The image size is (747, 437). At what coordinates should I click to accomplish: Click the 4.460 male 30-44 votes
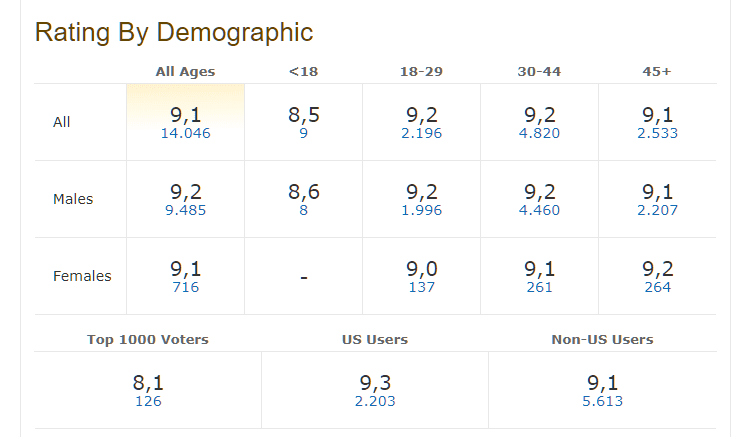539,210
